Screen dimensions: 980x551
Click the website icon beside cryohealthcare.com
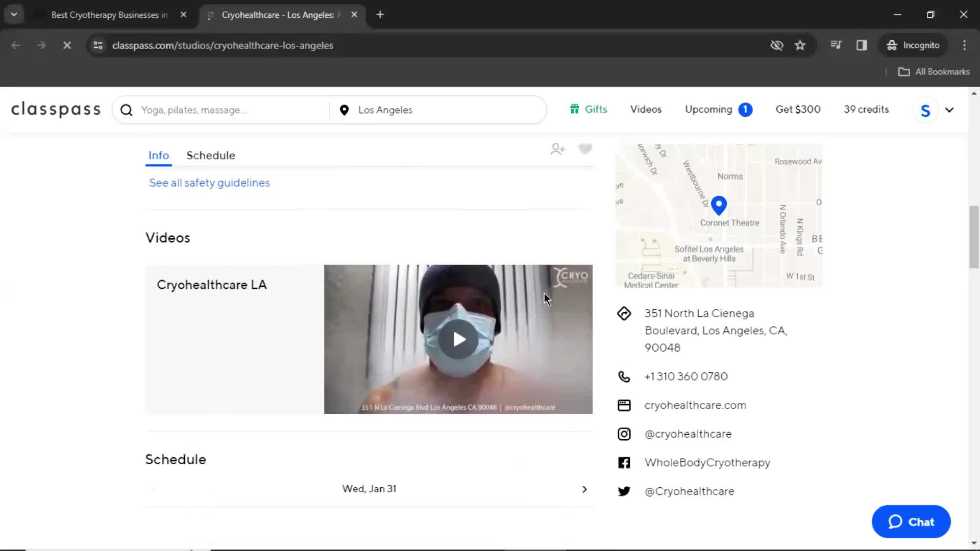[624, 405]
